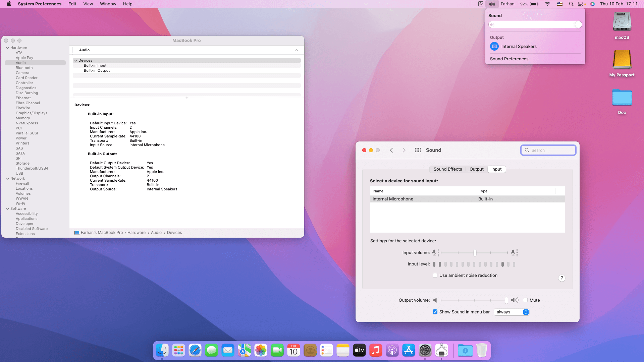Open My Passport drive on desktop

(x=622, y=63)
